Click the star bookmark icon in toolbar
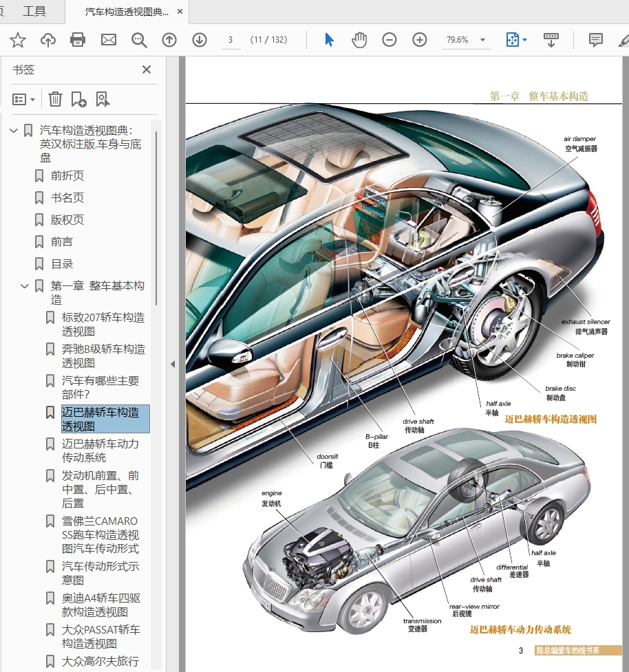 [x=18, y=40]
